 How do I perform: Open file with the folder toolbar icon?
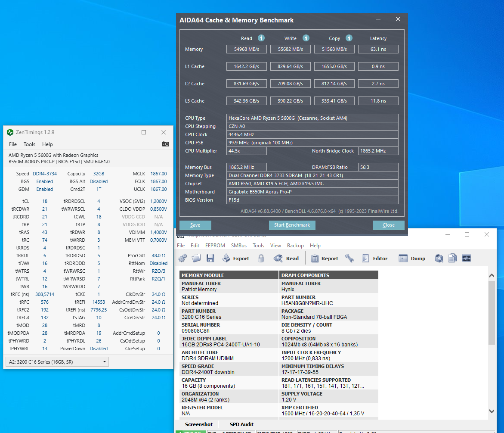[x=196, y=259]
